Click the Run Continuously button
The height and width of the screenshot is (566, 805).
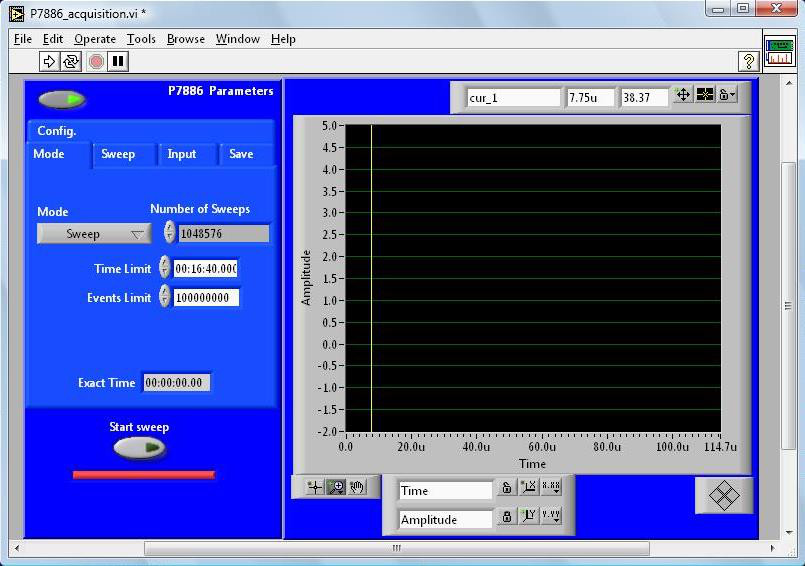tap(71, 62)
